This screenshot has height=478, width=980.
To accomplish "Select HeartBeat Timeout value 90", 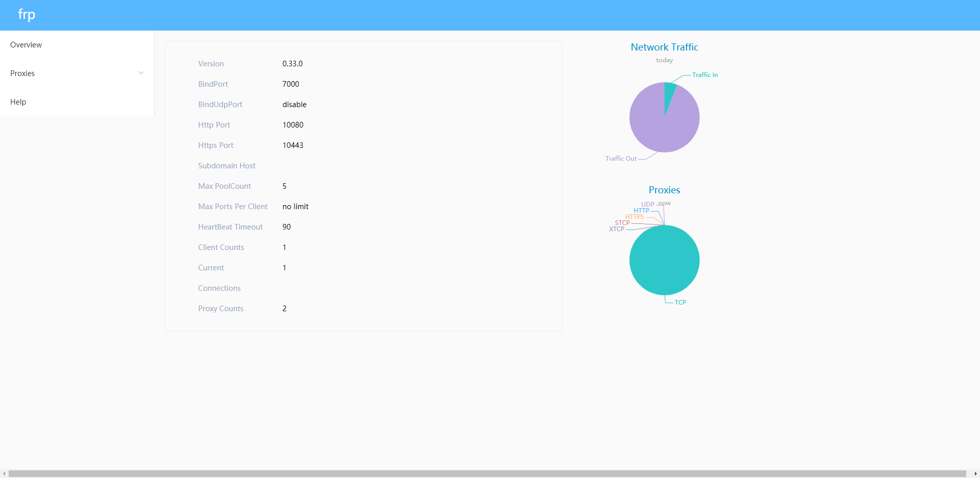I will [286, 227].
